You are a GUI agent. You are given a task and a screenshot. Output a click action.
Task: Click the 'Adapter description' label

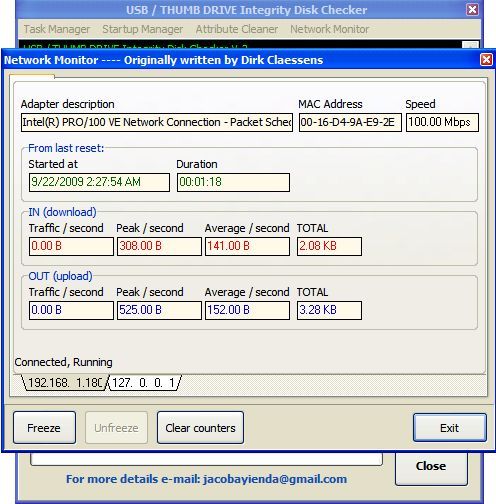coord(68,104)
